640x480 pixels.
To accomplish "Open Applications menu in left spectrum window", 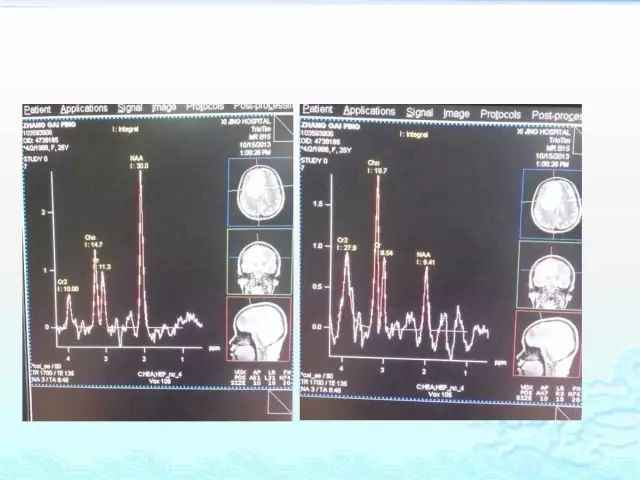I will tap(84, 109).
